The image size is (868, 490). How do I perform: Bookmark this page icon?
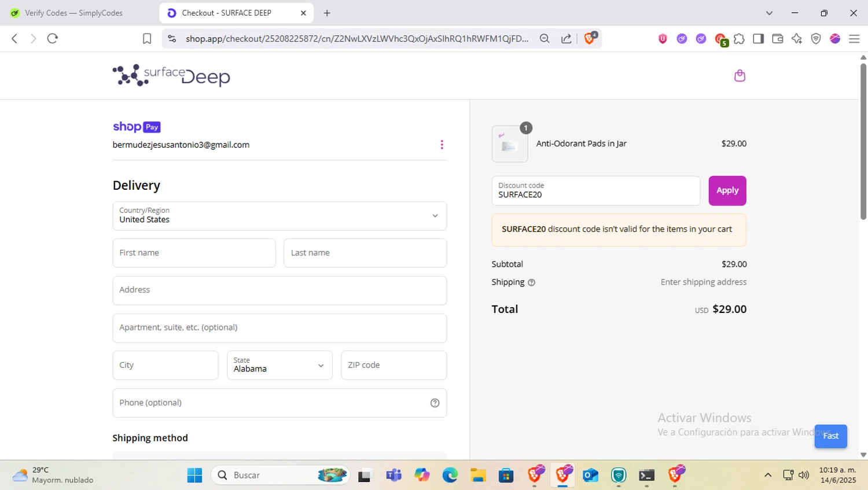(147, 39)
